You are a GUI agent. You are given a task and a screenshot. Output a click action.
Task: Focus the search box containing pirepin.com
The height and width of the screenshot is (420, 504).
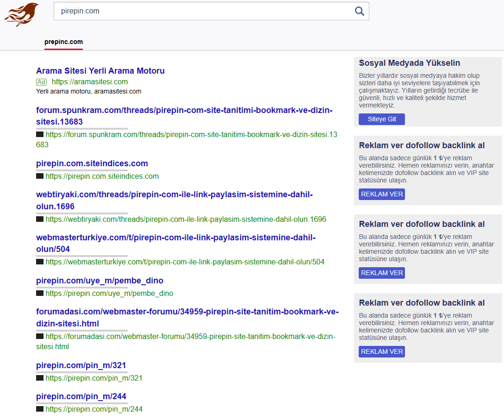tap(211, 11)
